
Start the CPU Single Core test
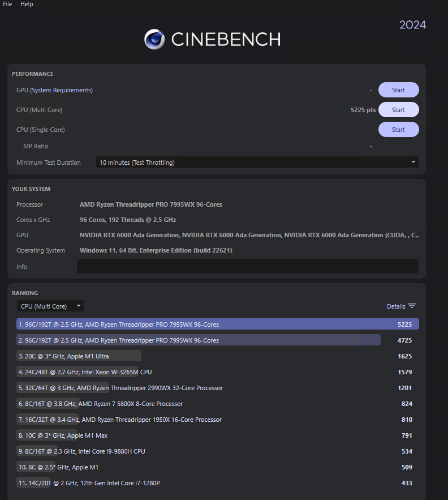[398, 130]
